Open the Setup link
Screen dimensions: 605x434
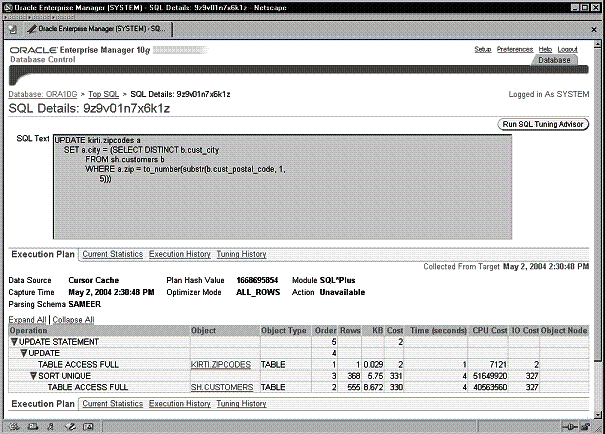point(483,49)
